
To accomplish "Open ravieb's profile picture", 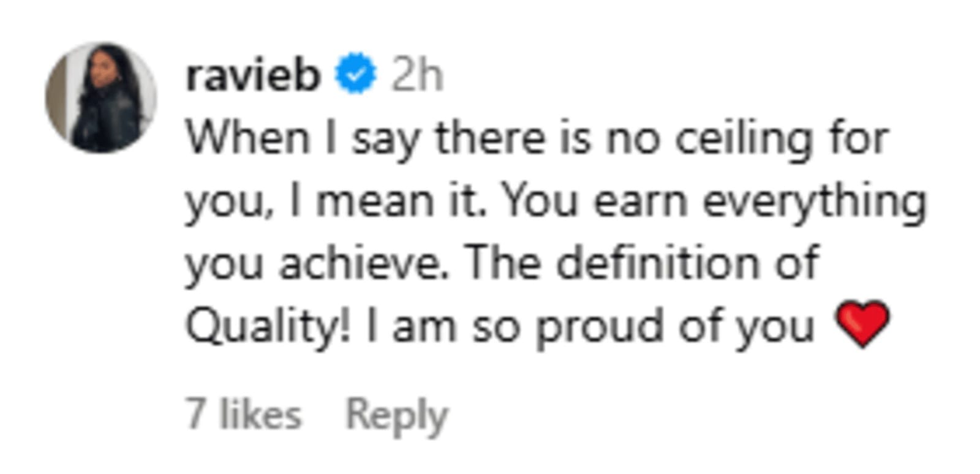I will click(101, 97).
